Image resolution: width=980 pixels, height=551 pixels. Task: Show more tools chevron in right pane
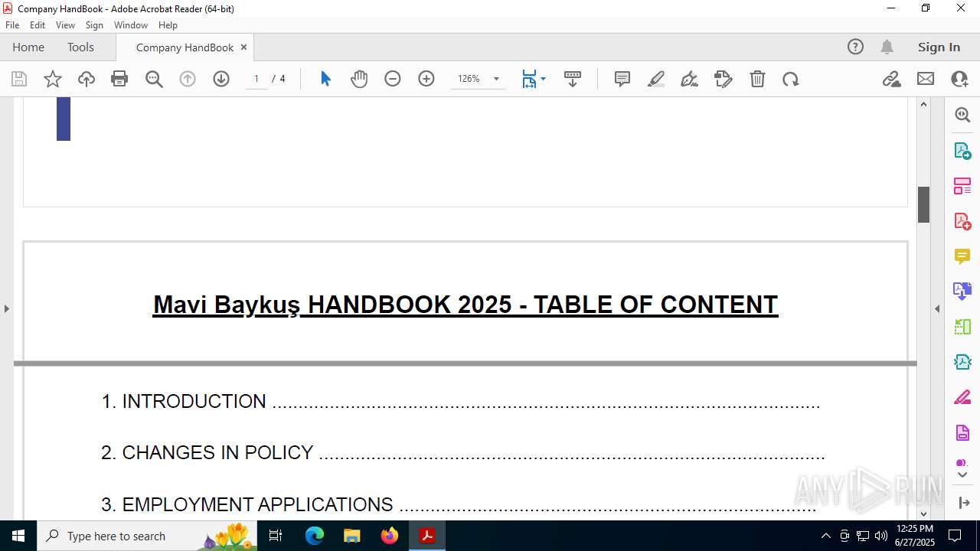pos(962,474)
